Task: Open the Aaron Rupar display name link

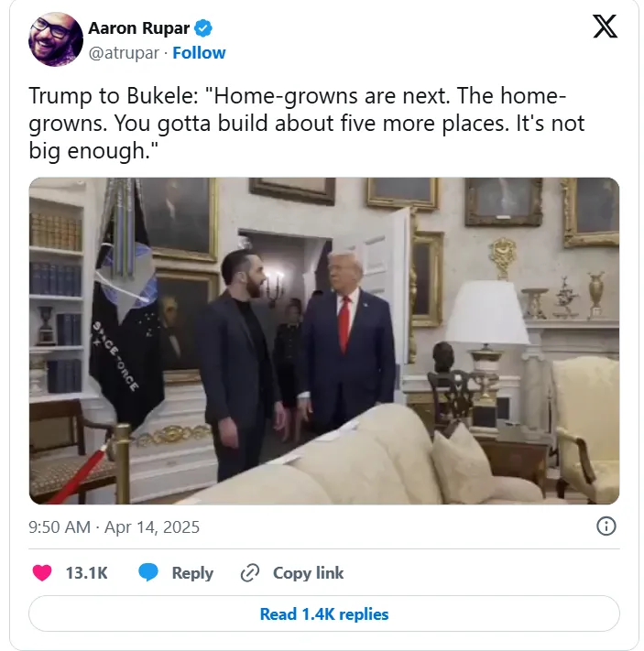Action: tap(138, 28)
